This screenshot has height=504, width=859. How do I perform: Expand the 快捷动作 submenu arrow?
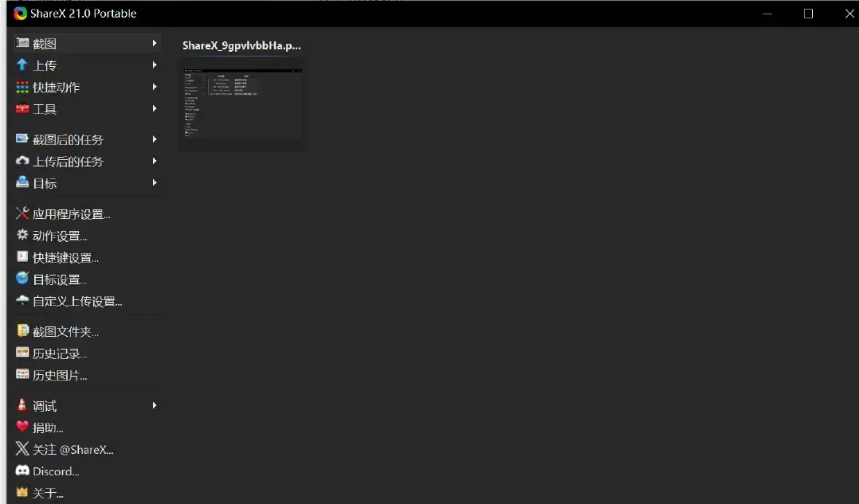coord(155,87)
